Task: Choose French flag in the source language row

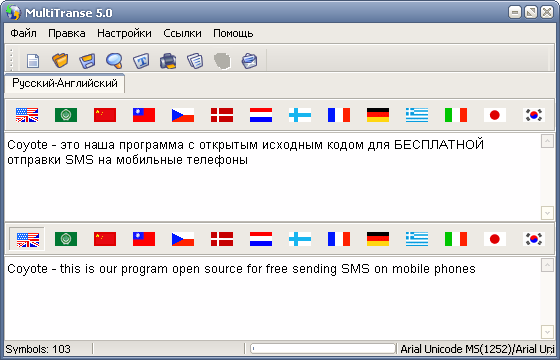Action: (339, 115)
